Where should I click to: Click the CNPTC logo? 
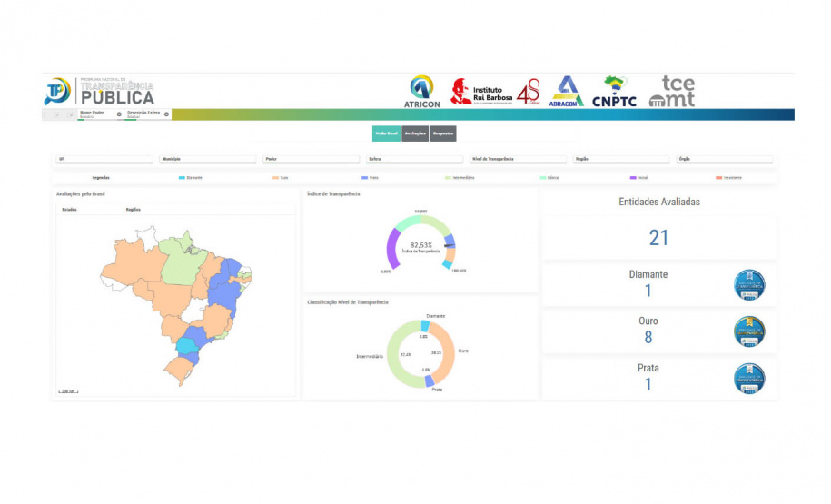pyautogui.click(x=615, y=92)
